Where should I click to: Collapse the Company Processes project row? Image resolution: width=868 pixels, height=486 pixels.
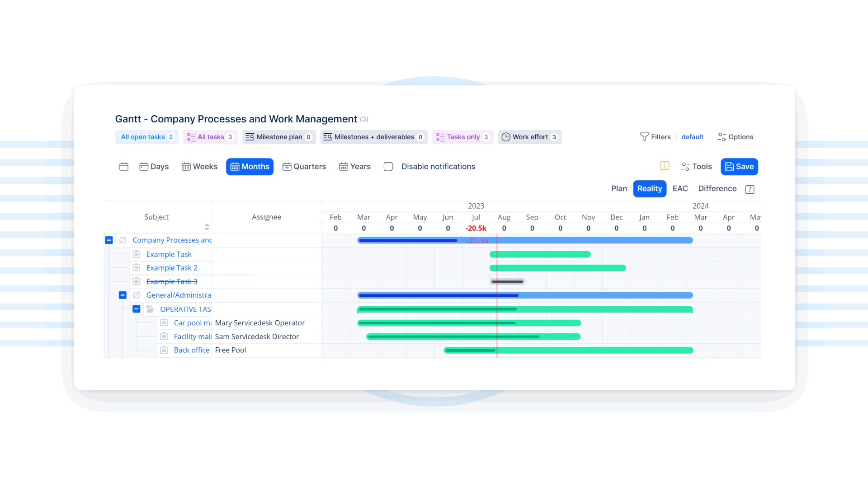108,240
